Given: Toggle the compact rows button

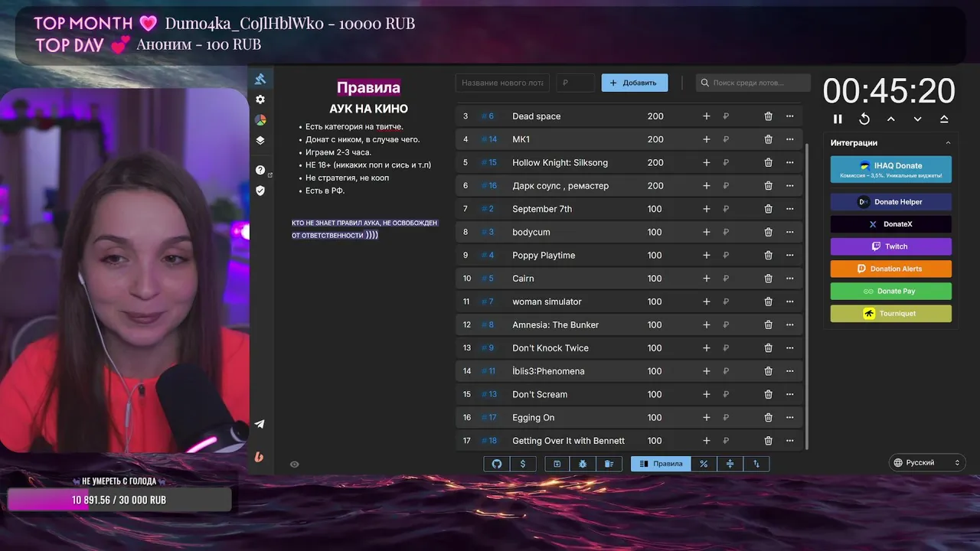Looking at the screenshot, I should (x=730, y=464).
